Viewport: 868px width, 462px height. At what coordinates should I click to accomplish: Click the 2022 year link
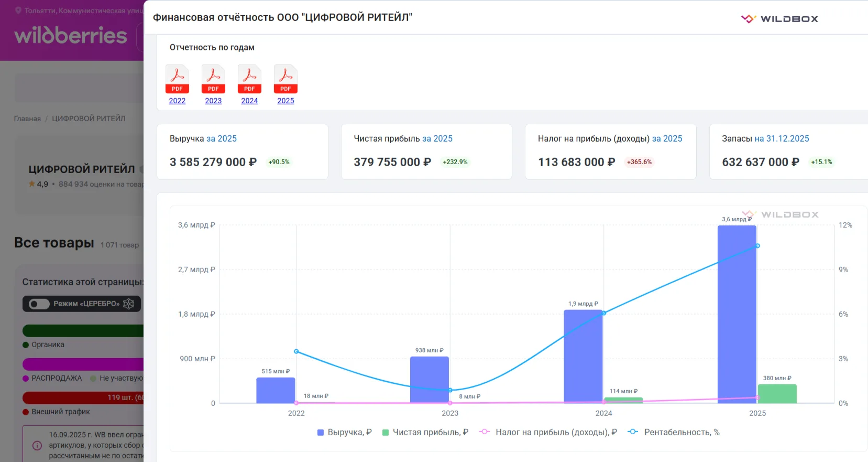point(177,101)
